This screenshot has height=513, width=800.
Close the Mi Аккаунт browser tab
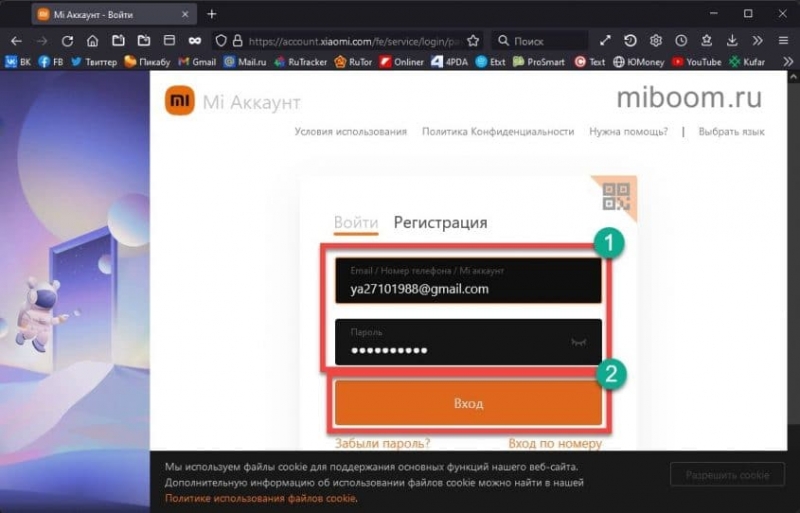[x=185, y=14]
